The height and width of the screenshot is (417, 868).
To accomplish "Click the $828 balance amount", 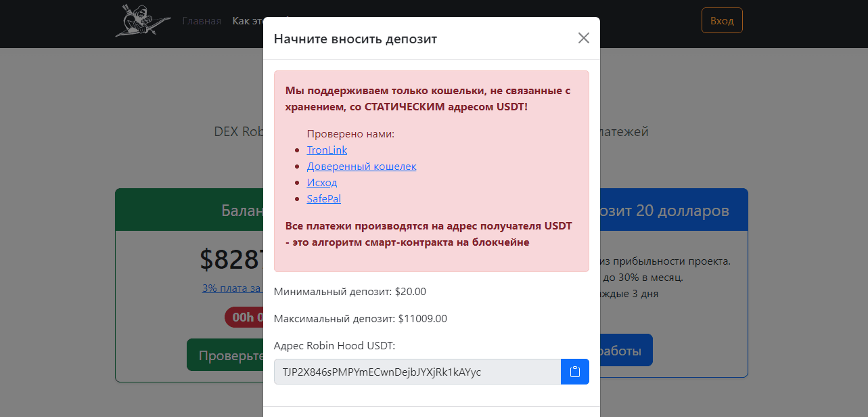I will coord(231,259).
